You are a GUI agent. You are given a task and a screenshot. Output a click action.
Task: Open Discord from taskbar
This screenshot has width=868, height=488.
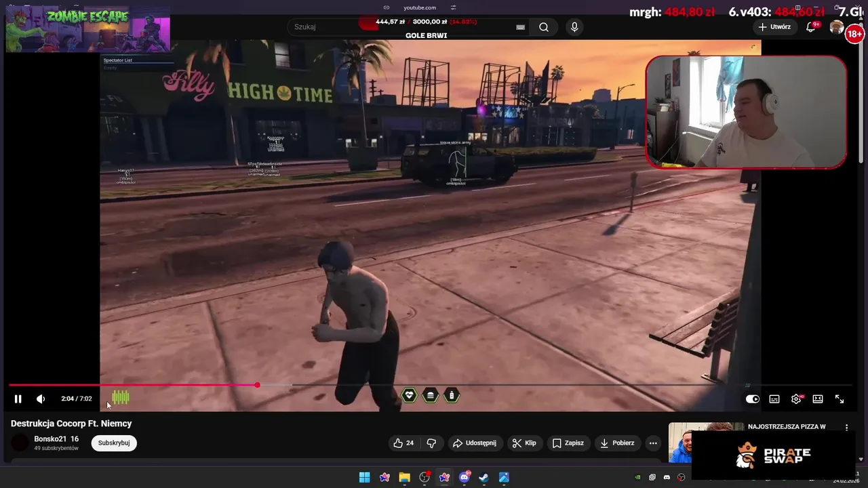[464, 477]
